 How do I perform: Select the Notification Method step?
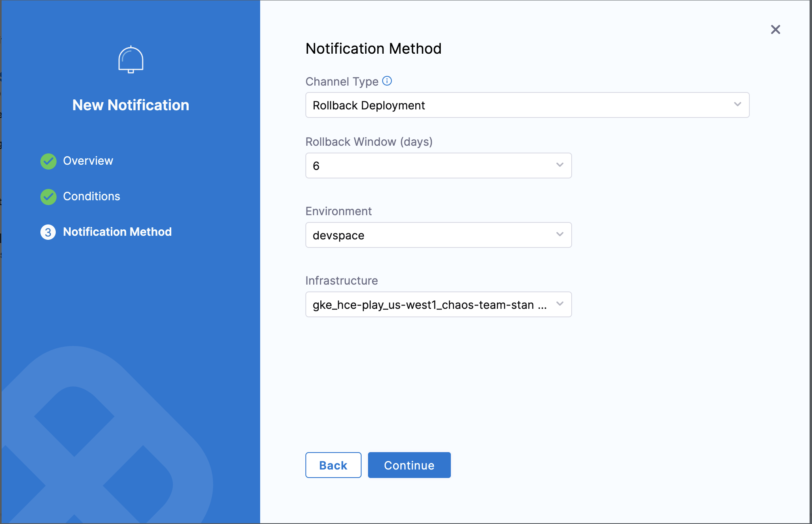[117, 232]
